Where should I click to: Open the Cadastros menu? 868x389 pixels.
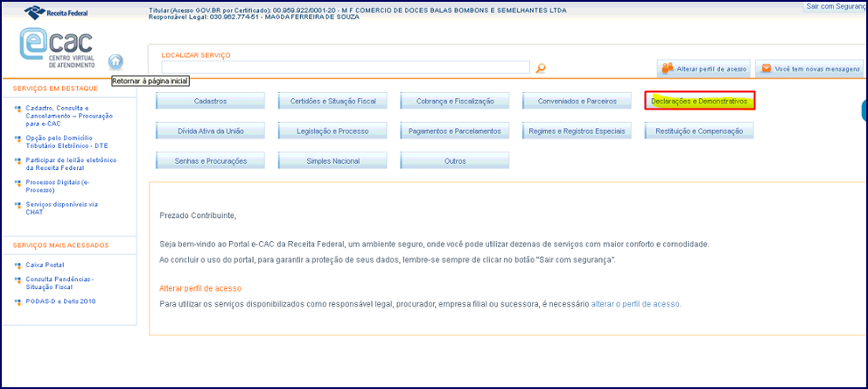tap(210, 101)
